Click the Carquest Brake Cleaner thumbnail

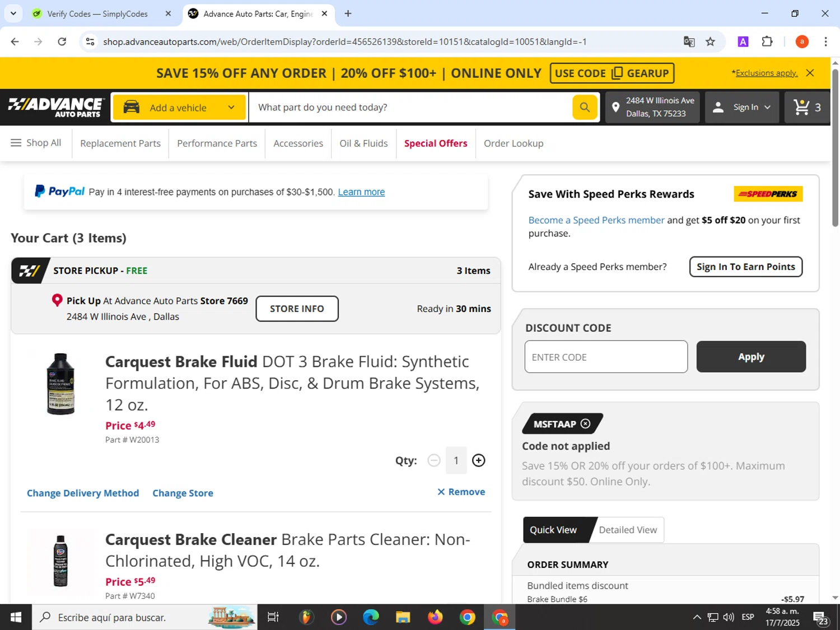[x=60, y=561]
